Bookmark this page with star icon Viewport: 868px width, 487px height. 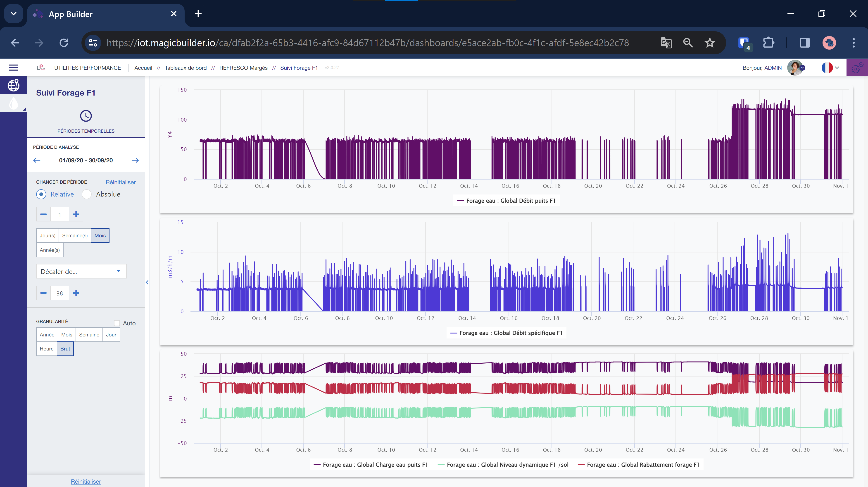point(710,43)
